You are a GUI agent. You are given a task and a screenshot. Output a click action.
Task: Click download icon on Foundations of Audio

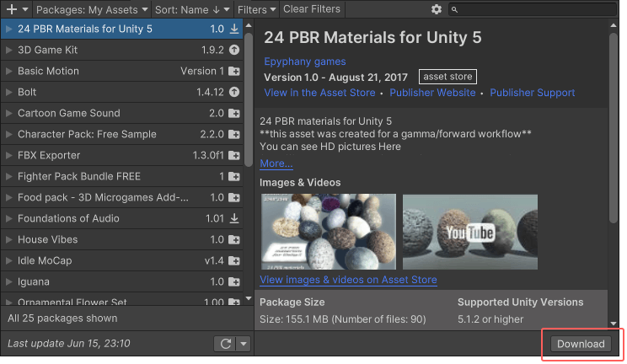pos(234,218)
